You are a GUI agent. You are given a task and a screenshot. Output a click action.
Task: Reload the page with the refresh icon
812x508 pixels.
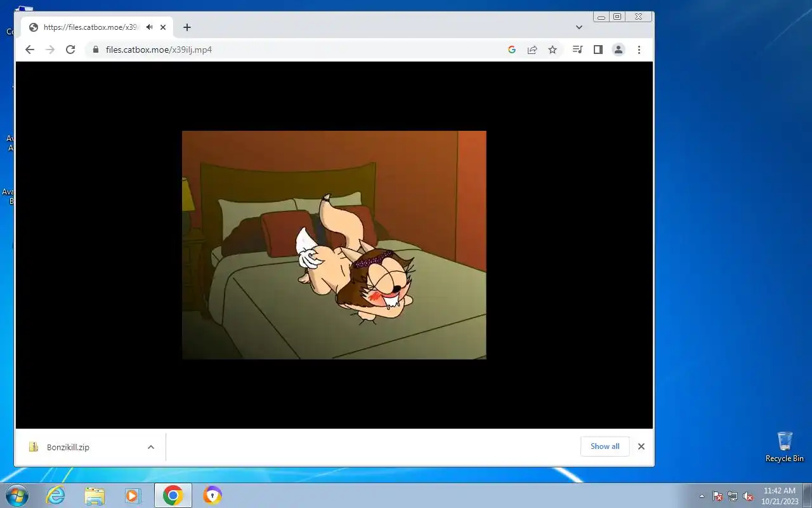(70, 50)
